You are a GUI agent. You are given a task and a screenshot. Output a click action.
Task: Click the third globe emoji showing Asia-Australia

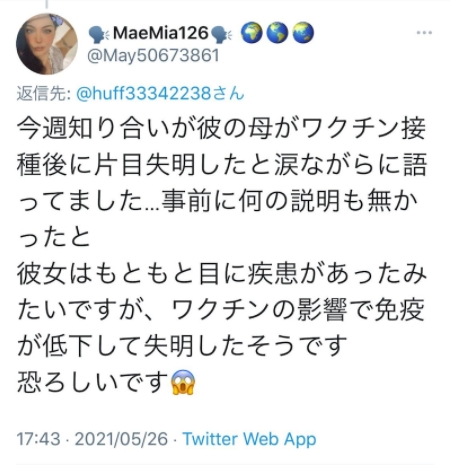[303, 33]
